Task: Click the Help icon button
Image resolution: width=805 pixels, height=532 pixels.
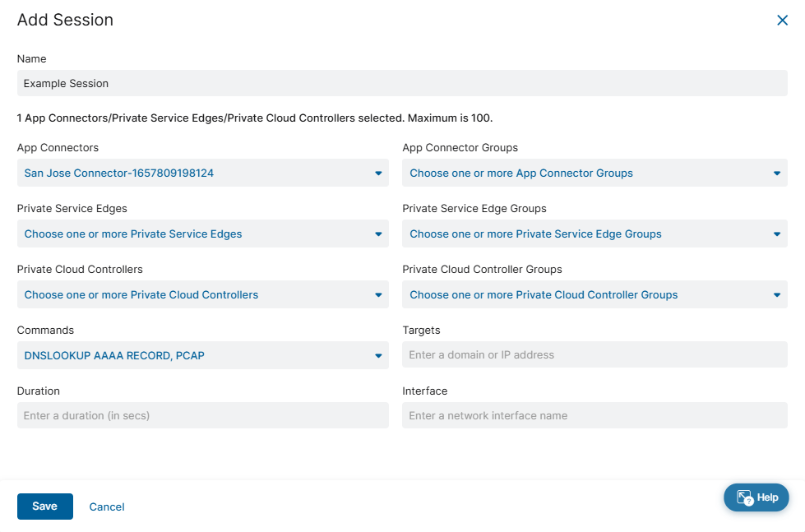Action: [756, 497]
